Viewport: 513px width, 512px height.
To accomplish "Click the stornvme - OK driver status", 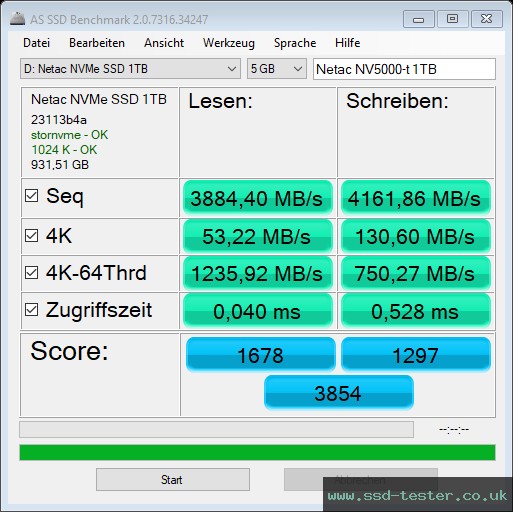I will 69,135.
